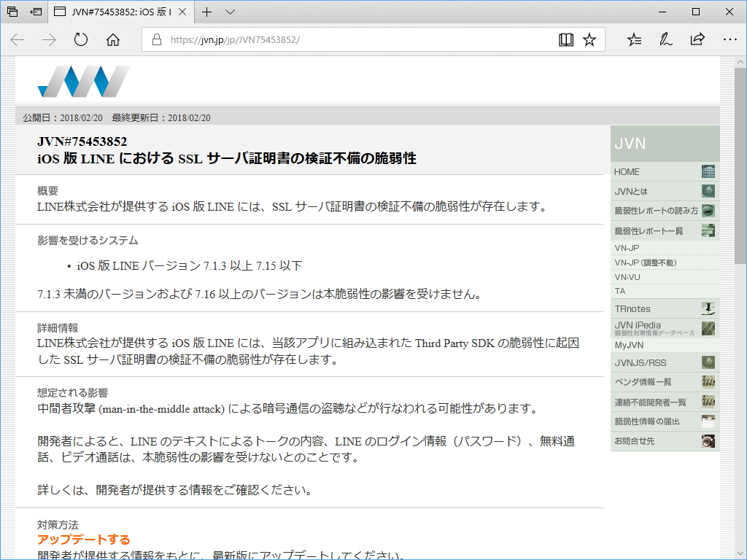Image resolution: width=747 pixels, height=560 pixels.
Task: Expand the tab list with the chevron
Action: click(x=230, y=12)
